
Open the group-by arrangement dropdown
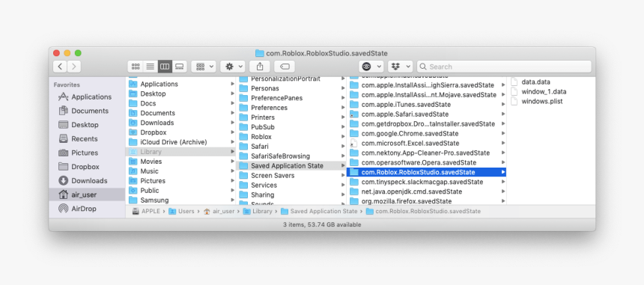204,67
